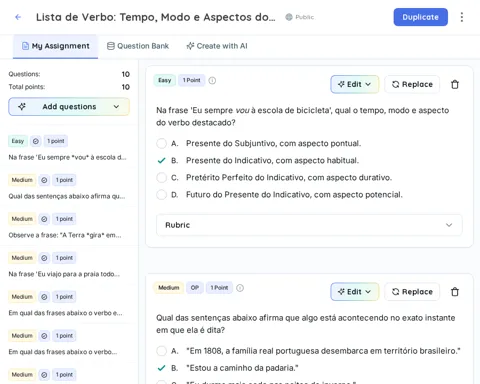Image resolution: width=480 pixels, height=384 pixels.
Task: Open the three-dot more options menu
Action: pyautogui.click(x=462, y=17)
